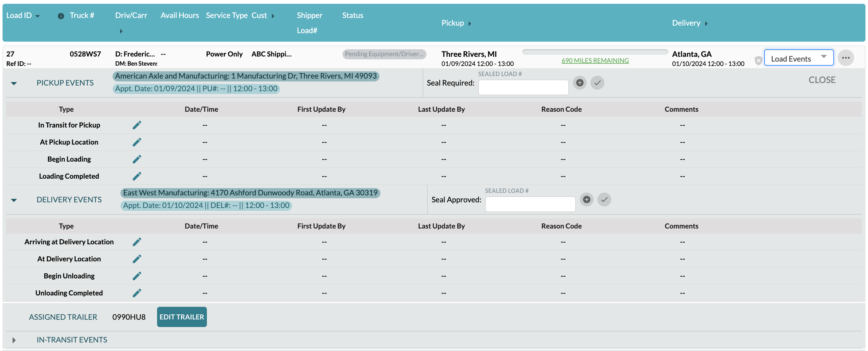Image resolution: width=868 pixels, height=351 pixels.
Task: Click the East West Manufacturing address tag
Action: tap(250, 193)
